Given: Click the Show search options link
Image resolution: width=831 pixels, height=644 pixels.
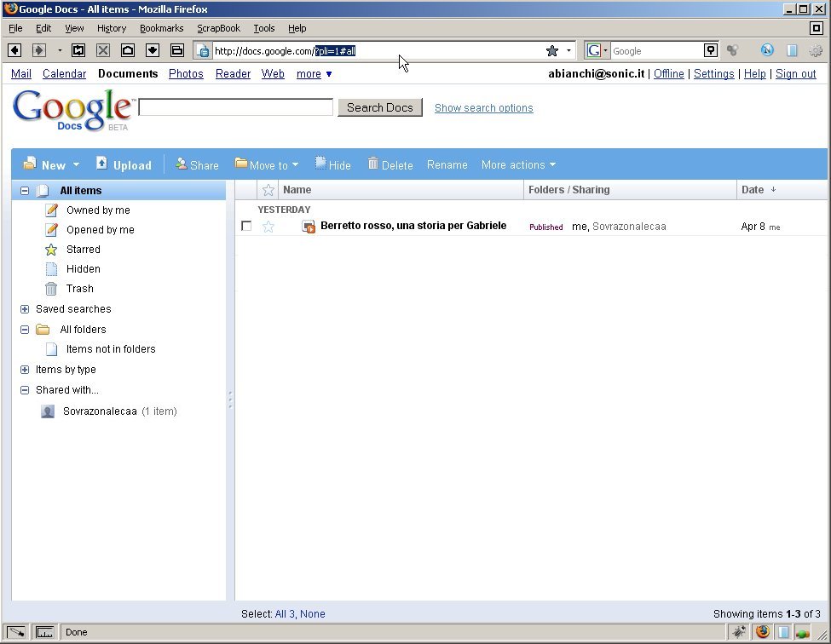Looking at the screenshot, I should pyautogui.click(x=483, y=108).
